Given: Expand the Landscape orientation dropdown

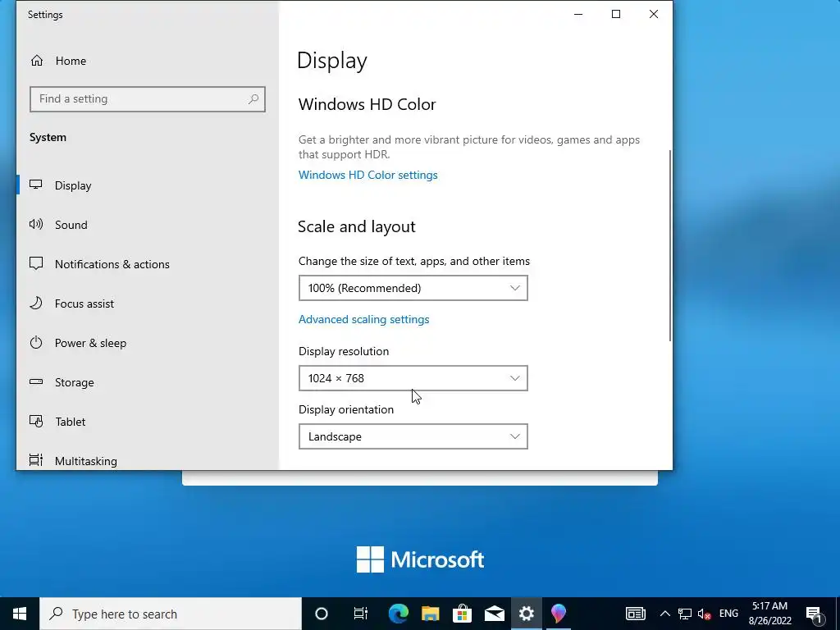Looking at the screenshot, I should pyautogui.click(x=413, y=436).
